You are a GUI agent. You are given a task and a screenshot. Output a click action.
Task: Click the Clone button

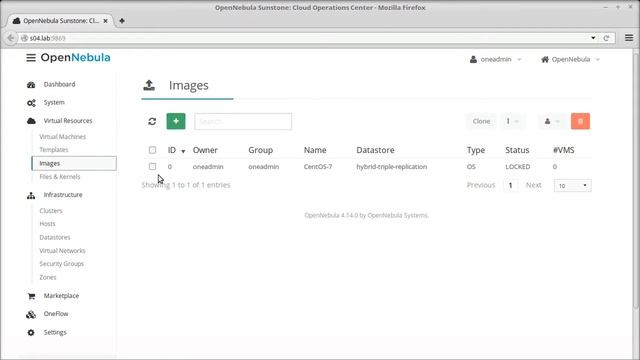click(481, 121)
